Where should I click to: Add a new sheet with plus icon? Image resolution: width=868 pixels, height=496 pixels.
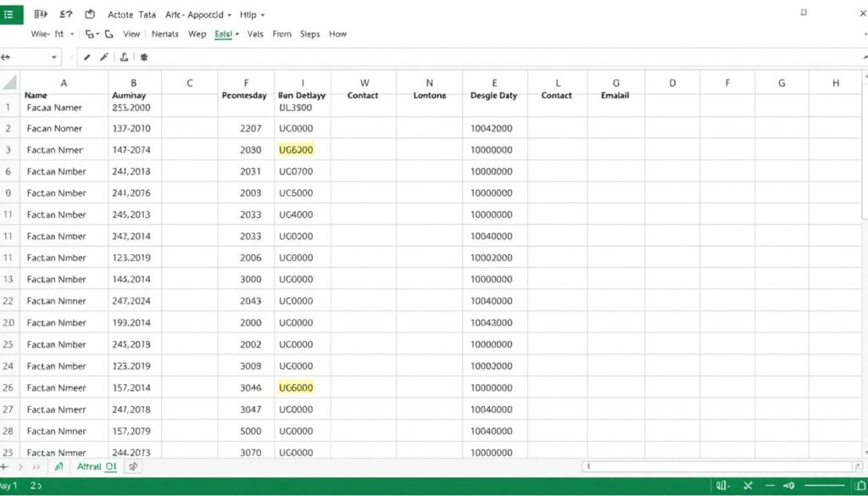pyautogui.click(x=4, y=466)
